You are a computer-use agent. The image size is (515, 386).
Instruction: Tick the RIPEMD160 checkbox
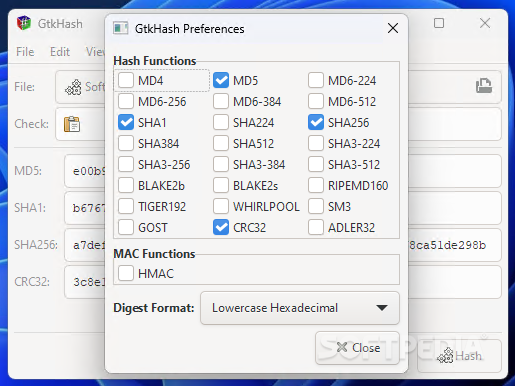pos(316,185)
